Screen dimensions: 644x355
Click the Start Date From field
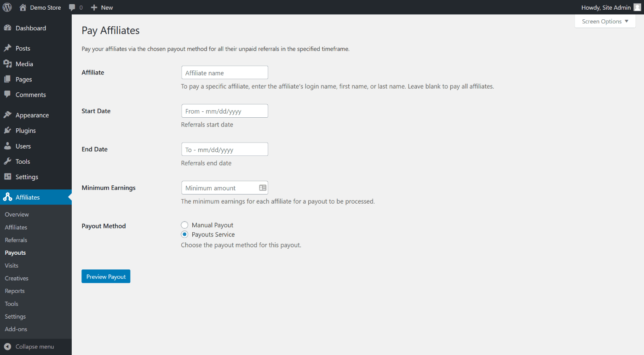coord(224,111)
